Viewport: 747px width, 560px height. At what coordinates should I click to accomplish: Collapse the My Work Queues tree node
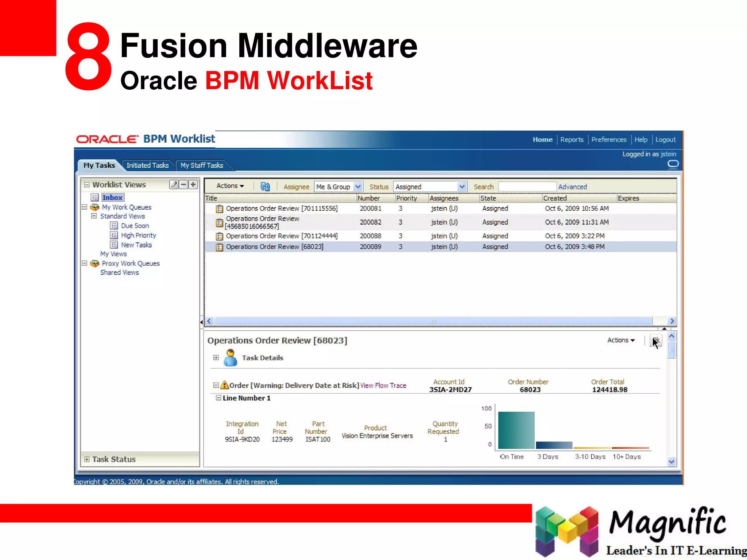click(85, 207)
